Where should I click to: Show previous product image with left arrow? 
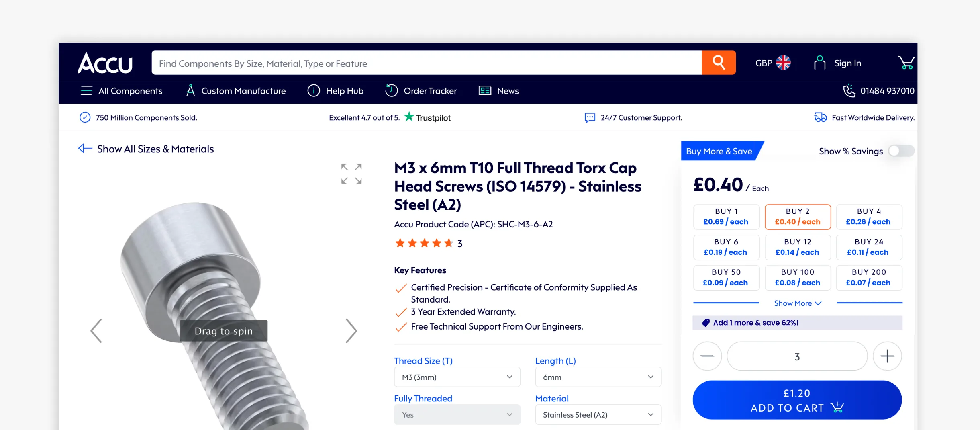click(96, 331)
